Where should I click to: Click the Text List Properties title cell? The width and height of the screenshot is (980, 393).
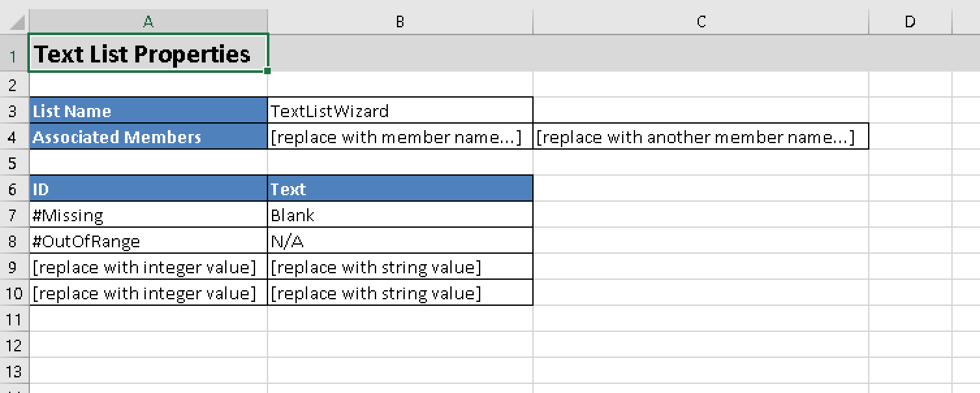point(148,54)
